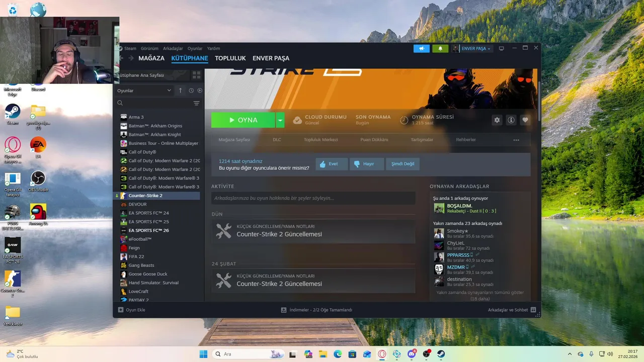The height and width of the screenshot is (362, 644).
Task: Open 24 Şubat Counter-Strike 2 Güncellemesi post
Action: tap(313, 281)
